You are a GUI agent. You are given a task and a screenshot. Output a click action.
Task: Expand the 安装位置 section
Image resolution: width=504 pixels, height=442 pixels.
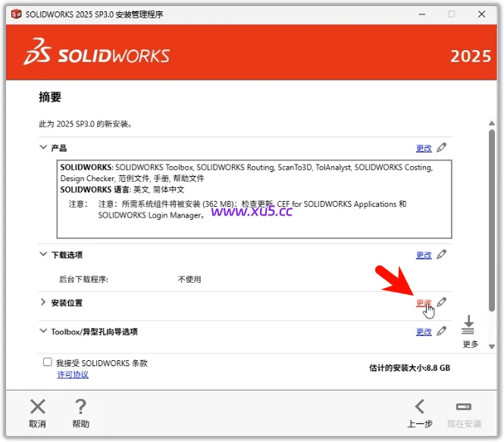pos(43,303)
